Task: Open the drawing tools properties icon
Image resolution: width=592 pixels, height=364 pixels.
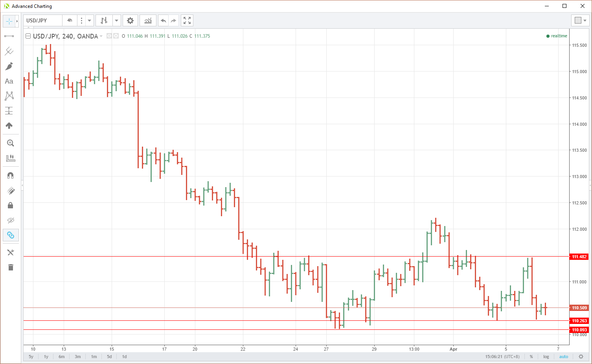Action: [11, 252]
